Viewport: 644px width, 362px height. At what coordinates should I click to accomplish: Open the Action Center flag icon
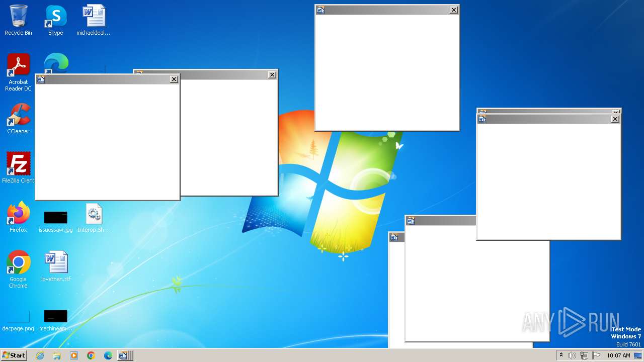[x=596, y=355]
